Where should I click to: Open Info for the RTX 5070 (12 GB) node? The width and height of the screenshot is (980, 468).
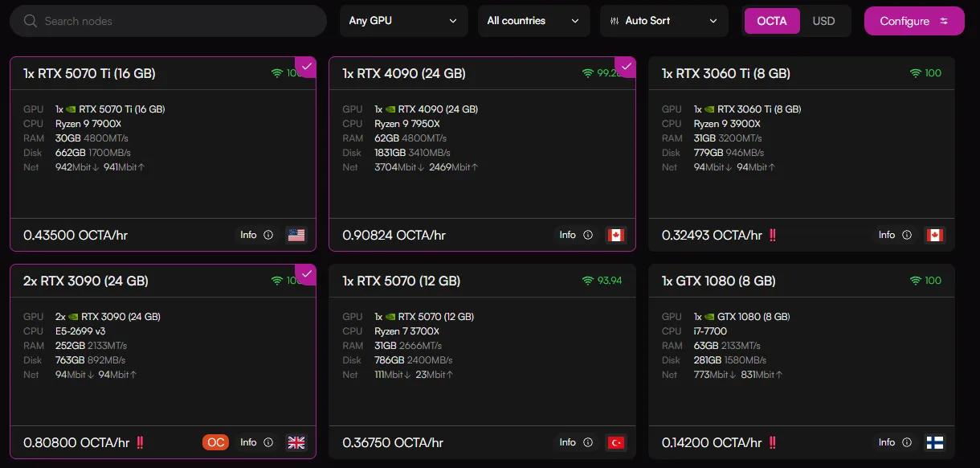click(576, 442)
